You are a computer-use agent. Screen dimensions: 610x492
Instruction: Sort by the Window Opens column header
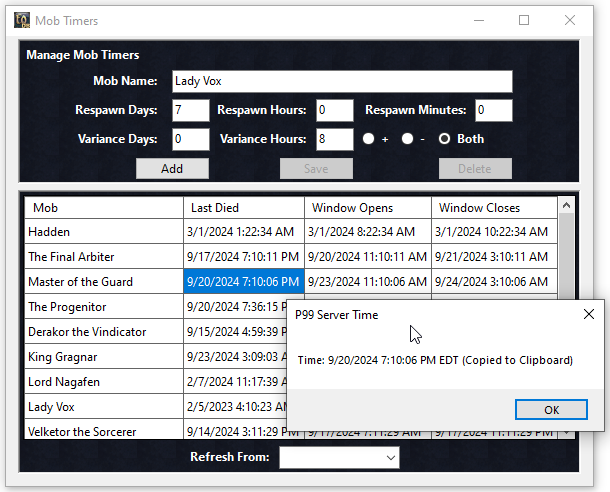coord(367,208)
